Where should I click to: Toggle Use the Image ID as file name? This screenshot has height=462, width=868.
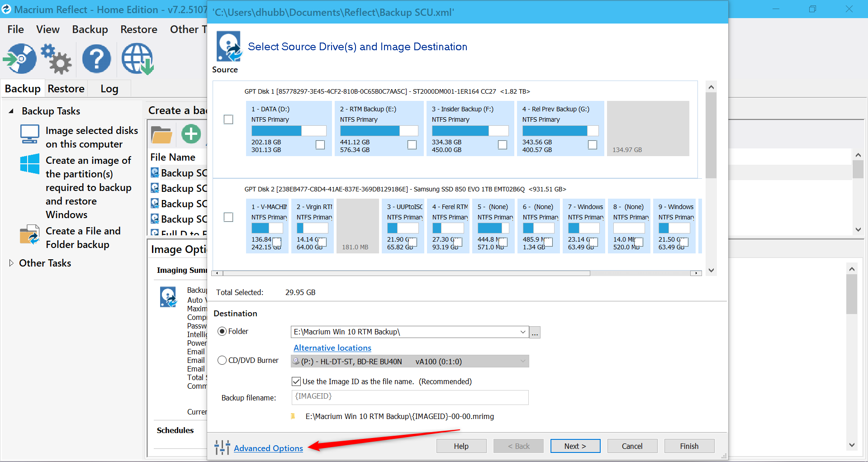[296, 381]
